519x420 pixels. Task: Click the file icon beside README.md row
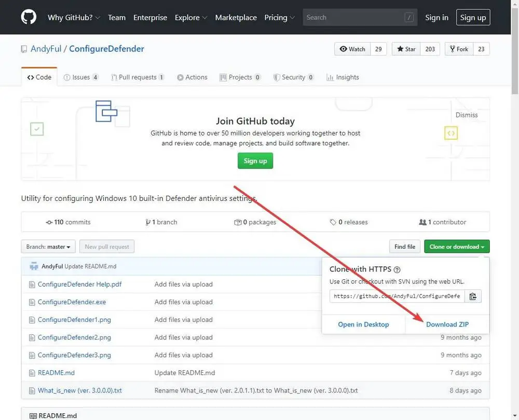click(32, 373)
